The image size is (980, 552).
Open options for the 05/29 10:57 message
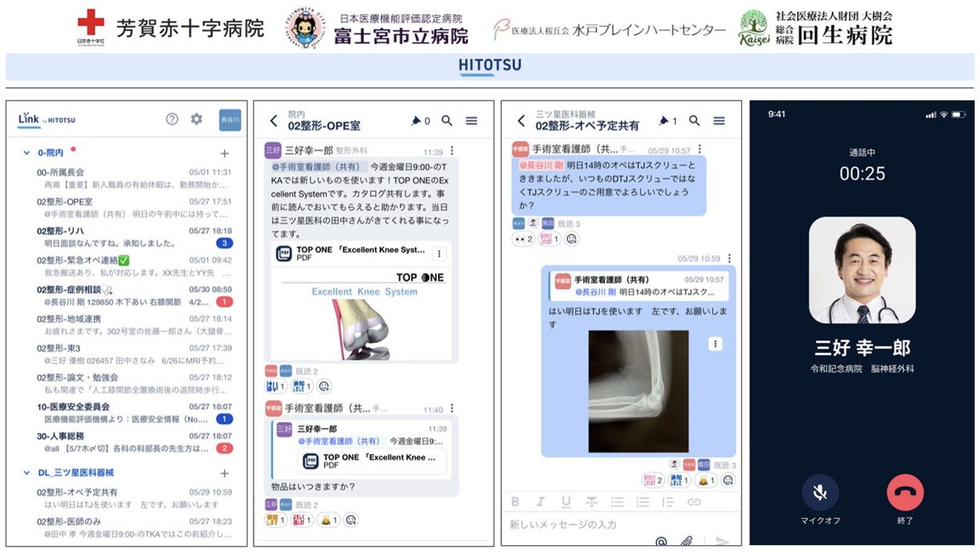coord(699,149)
